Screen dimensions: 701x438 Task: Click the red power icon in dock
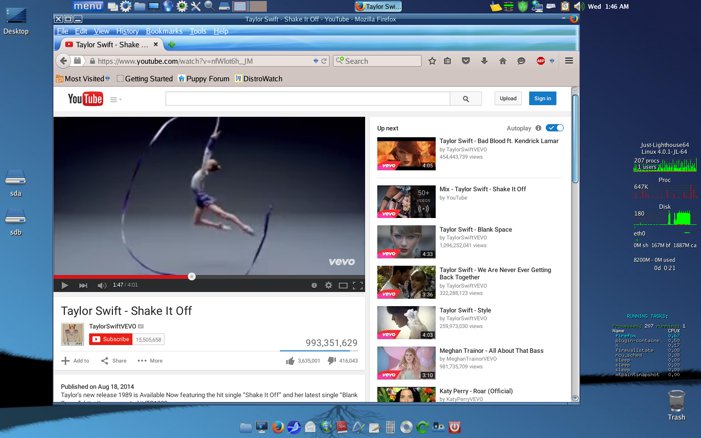(454, 427)
